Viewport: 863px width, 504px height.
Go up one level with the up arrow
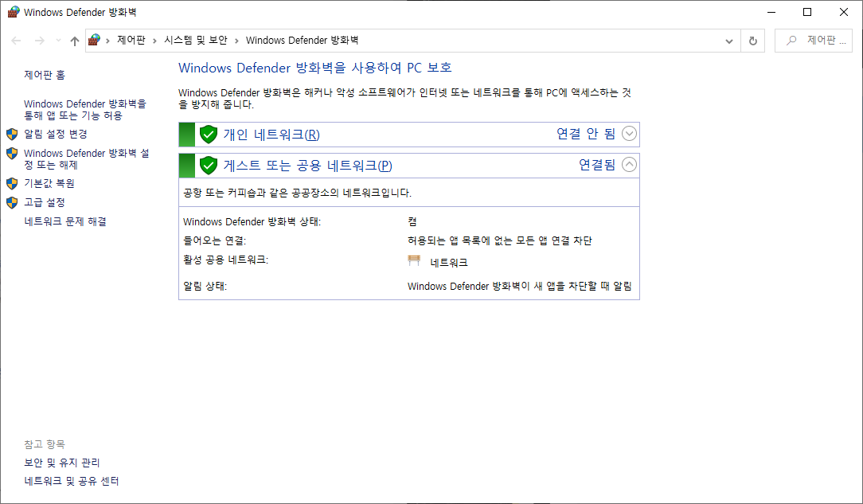tap(75, 41)
